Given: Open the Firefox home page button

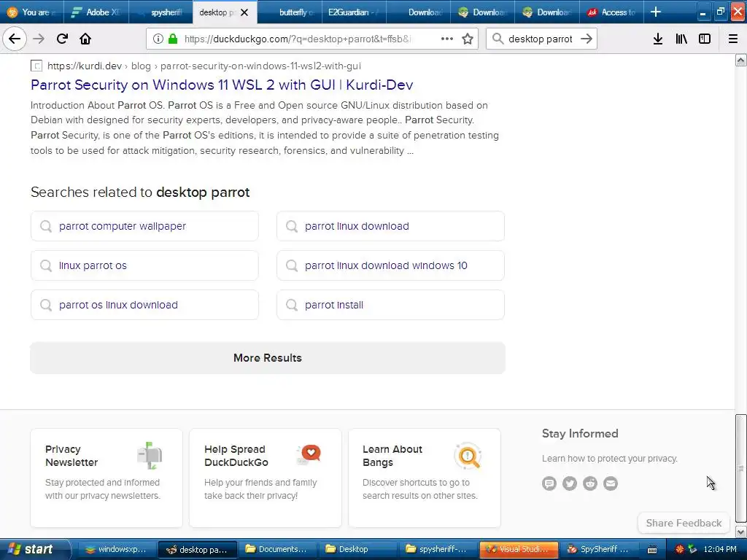Looking at the screenshot, I should pyautogui.click(x=85, y=39).
